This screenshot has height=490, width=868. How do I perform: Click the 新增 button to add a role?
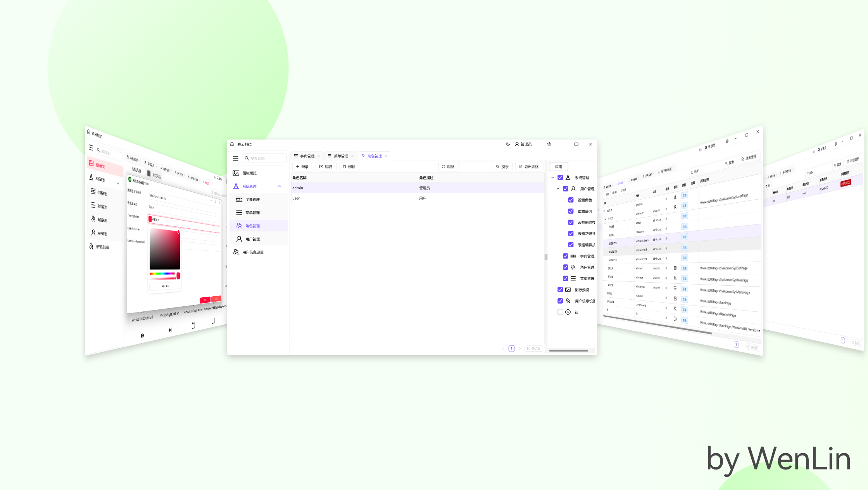pyautogui.click(x=302, y=166)
